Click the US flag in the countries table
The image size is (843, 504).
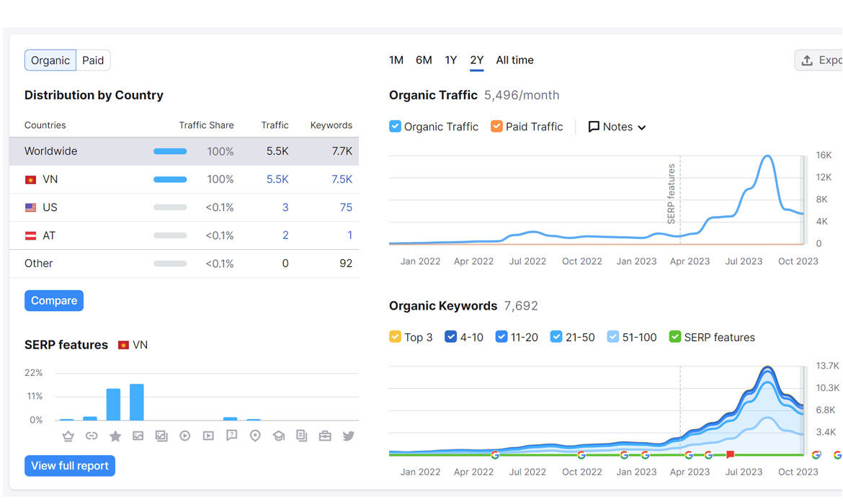31,207
